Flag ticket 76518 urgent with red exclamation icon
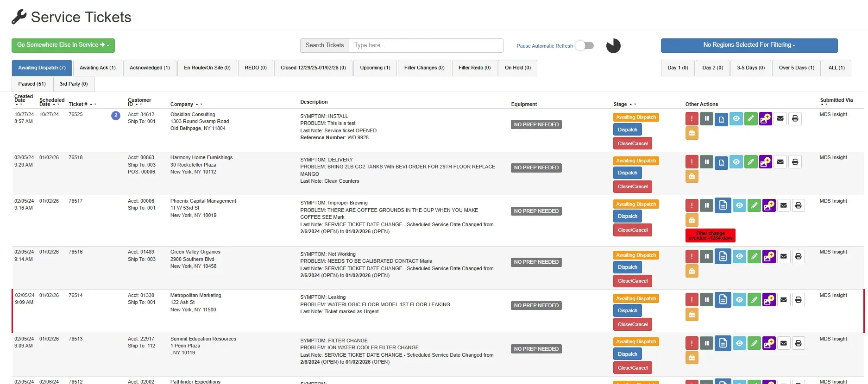868x384 pixels. click(692, 162)
